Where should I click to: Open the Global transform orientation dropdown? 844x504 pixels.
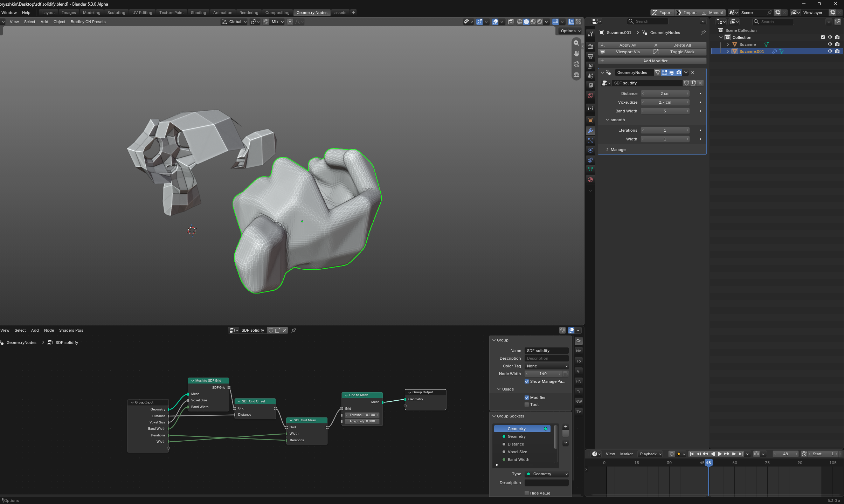coord(235,22)
